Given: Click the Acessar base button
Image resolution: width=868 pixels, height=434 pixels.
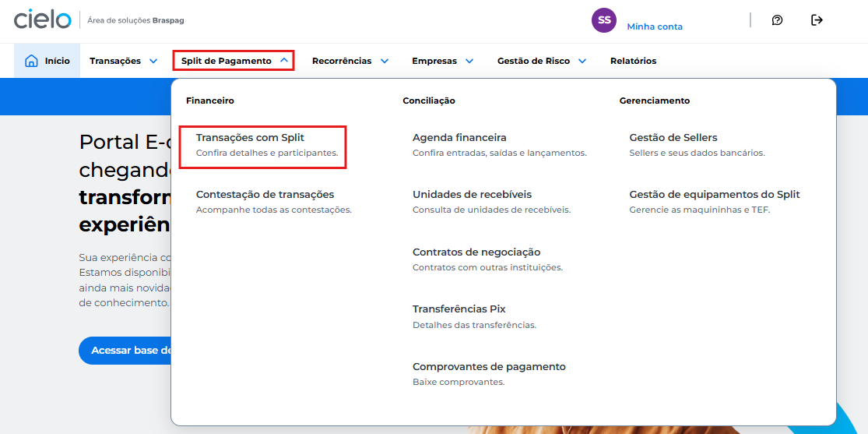Looking at the screenshot, I should point(125,351).
